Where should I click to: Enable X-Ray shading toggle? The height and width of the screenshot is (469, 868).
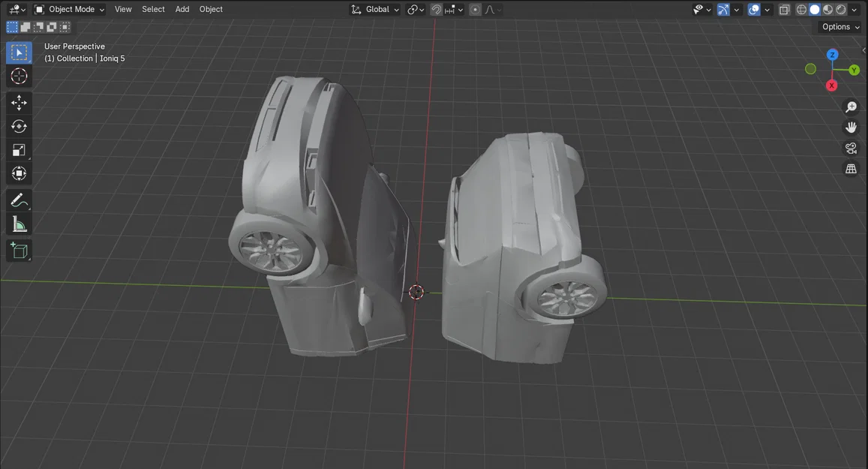coord(784,8)
